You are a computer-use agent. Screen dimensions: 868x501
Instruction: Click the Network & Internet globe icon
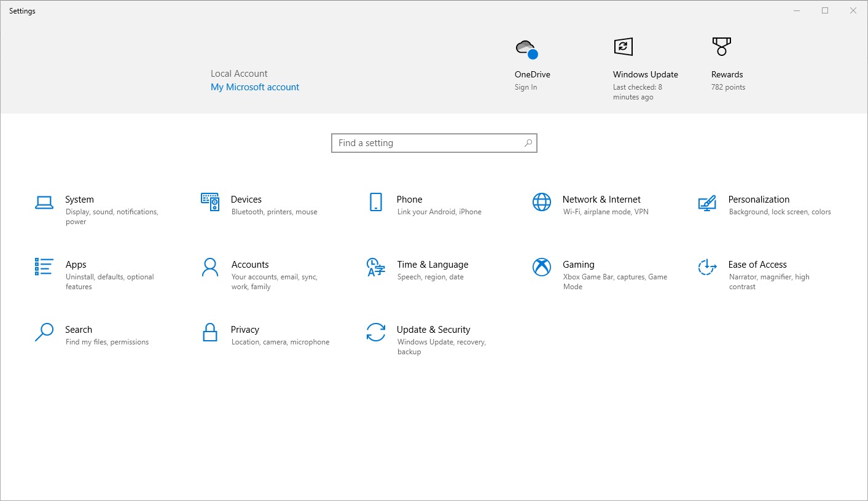pyautogui.click(x=542, y=202)
